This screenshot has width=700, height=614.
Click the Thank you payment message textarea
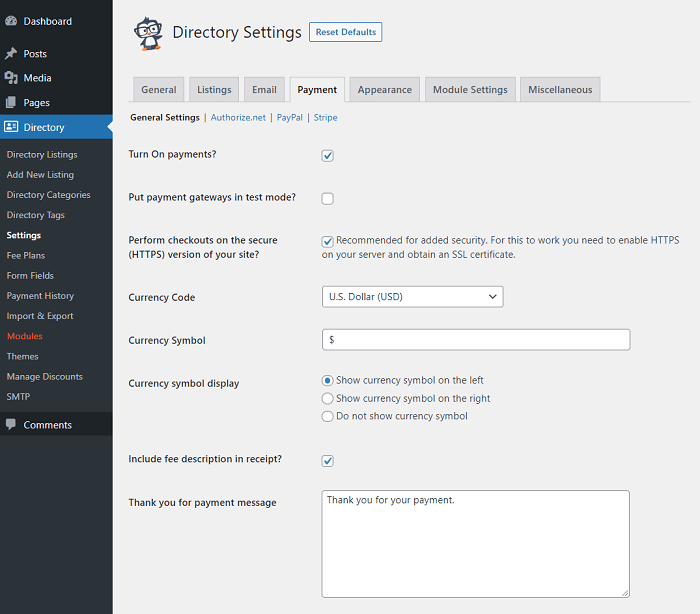pyautogui.click(x=475, y=544)
